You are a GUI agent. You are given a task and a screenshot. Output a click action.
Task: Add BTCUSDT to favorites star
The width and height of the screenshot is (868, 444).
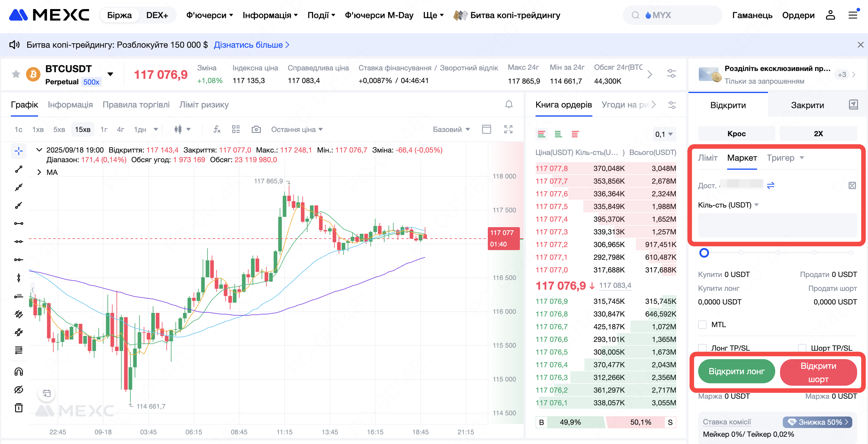click(x=15, y=74)
